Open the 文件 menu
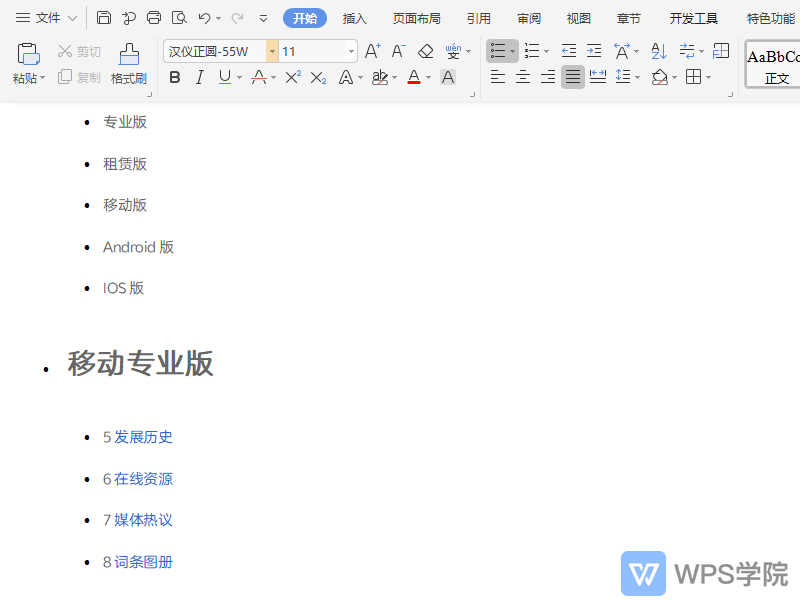The image size is (800, 600). pos(48,17)
